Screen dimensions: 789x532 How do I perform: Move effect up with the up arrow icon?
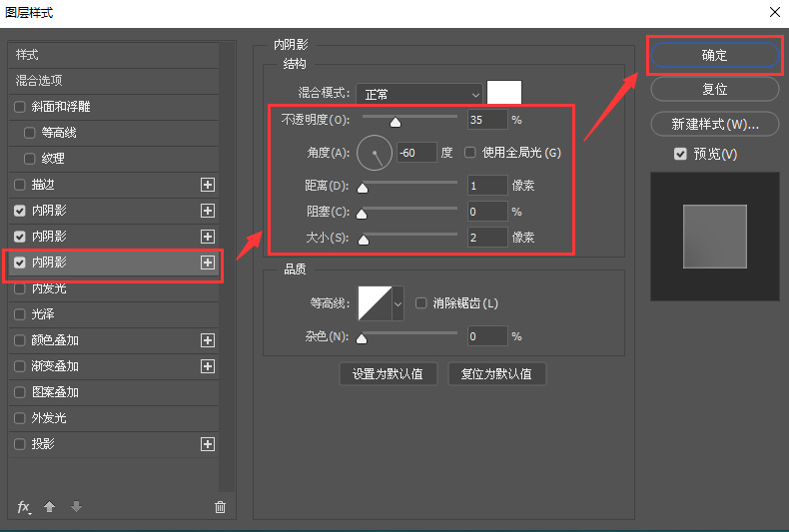(x=49, y=506)
